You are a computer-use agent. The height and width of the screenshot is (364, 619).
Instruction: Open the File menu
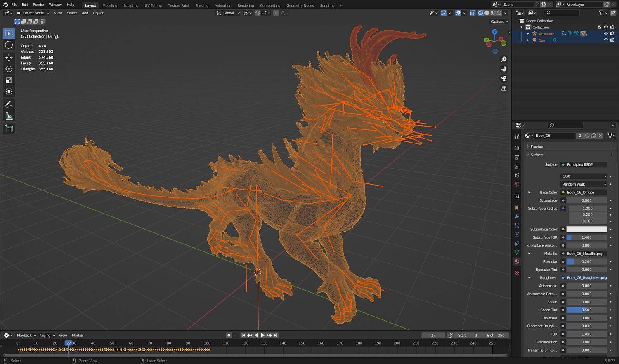pos(14,5)
